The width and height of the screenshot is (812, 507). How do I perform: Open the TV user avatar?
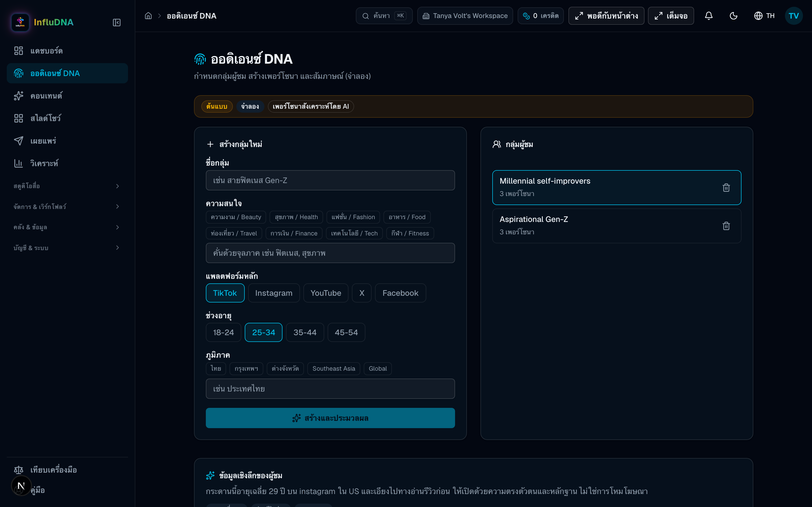pos(794,16)
